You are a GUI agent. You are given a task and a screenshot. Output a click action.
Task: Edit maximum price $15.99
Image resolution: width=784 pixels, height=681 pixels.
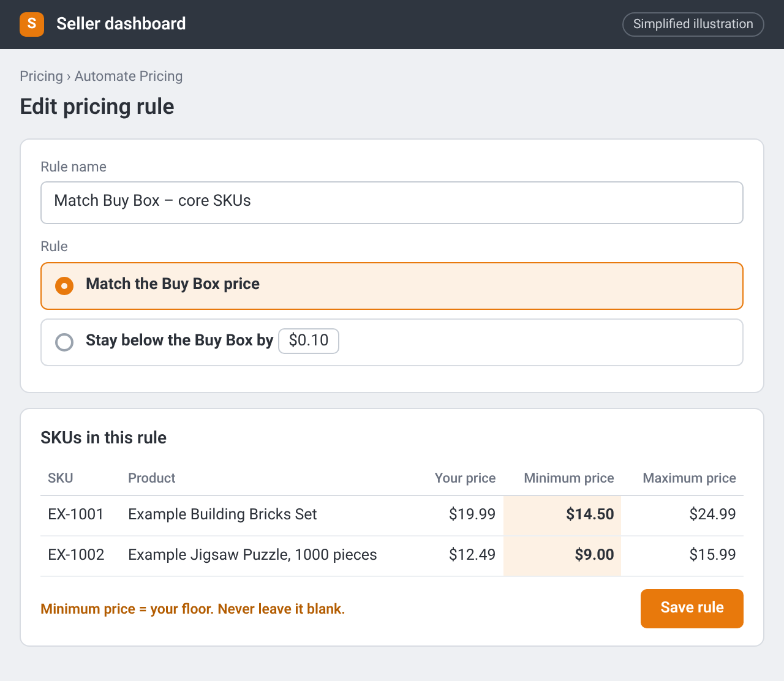tap(712, 555)
